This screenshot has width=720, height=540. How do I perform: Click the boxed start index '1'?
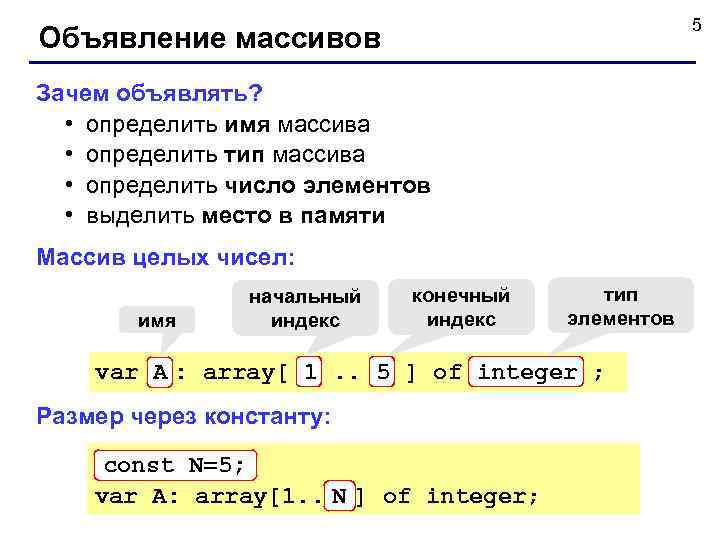coord(309,371)
